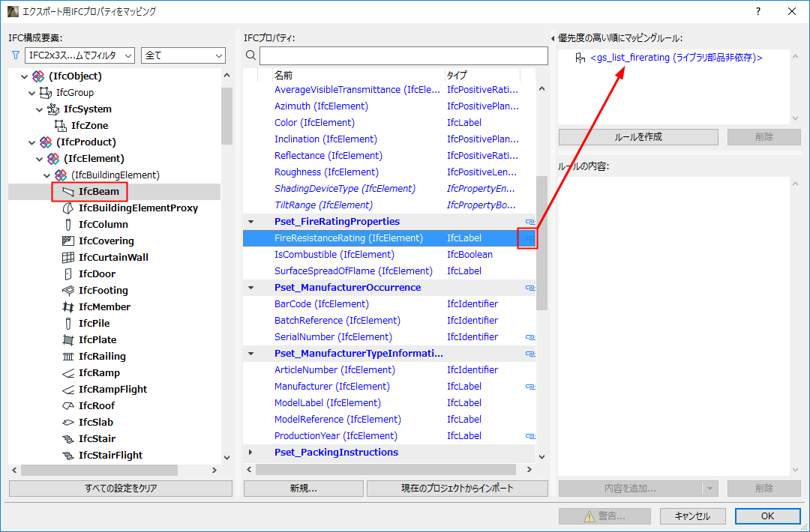810x532 pixels.
Task: Click IFC property list vertical scrollbar
Action: point(541,243)
